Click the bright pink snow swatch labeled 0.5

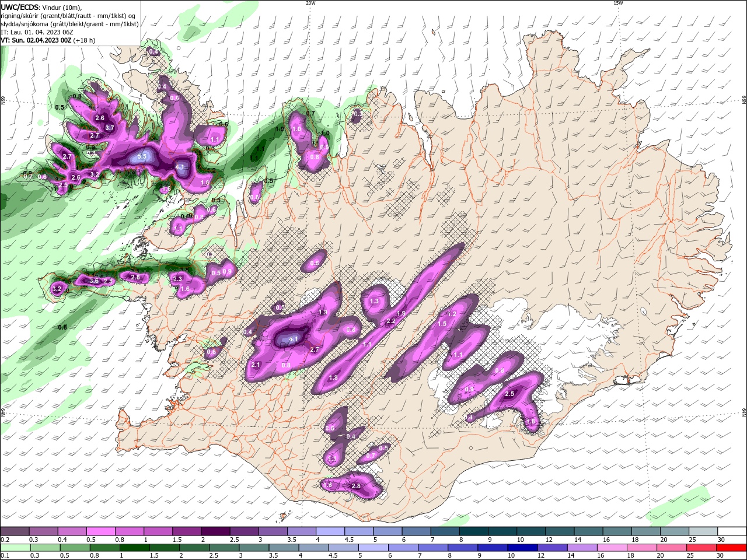coord(100,531)
